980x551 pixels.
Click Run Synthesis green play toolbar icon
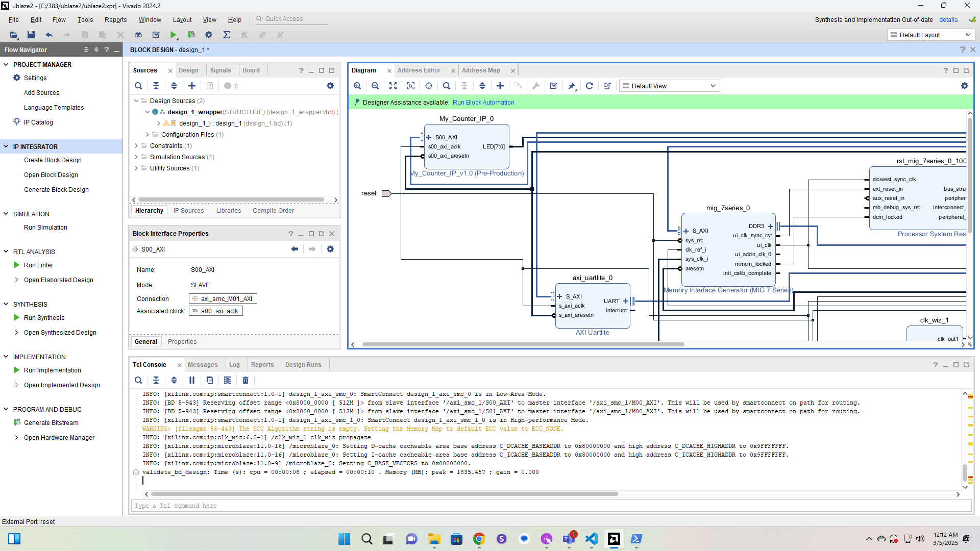pos(174,35)
